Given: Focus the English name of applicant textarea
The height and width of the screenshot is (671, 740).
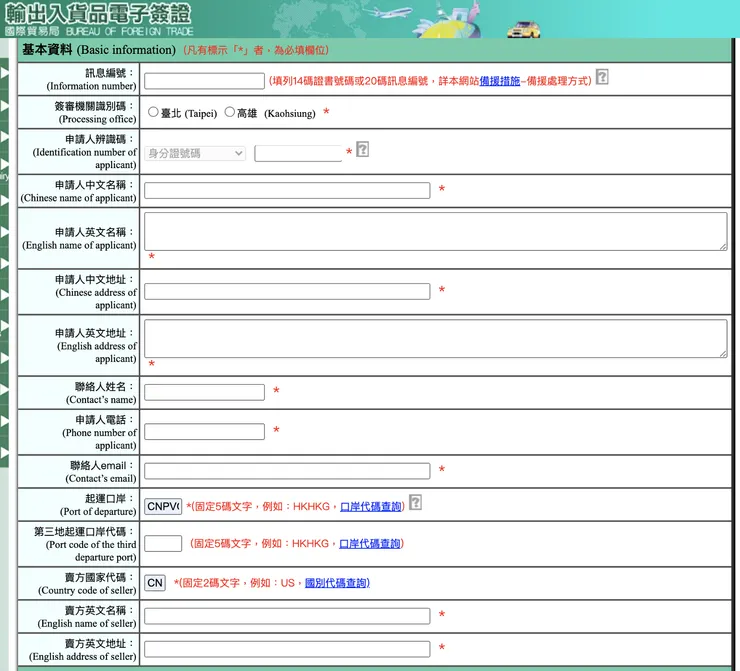Looking at the screenshot, I should [x=436, y=231].
